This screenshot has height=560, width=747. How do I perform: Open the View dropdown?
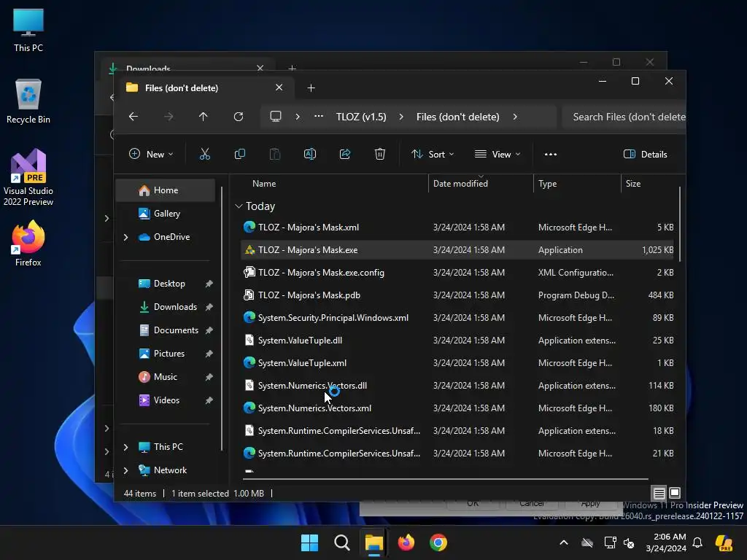(498, 155)
